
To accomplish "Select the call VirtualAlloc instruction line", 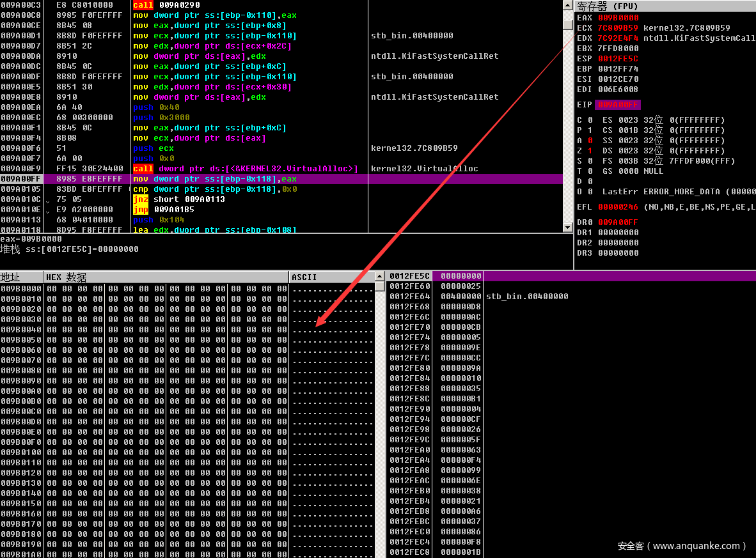I will [x=245, y=169].
